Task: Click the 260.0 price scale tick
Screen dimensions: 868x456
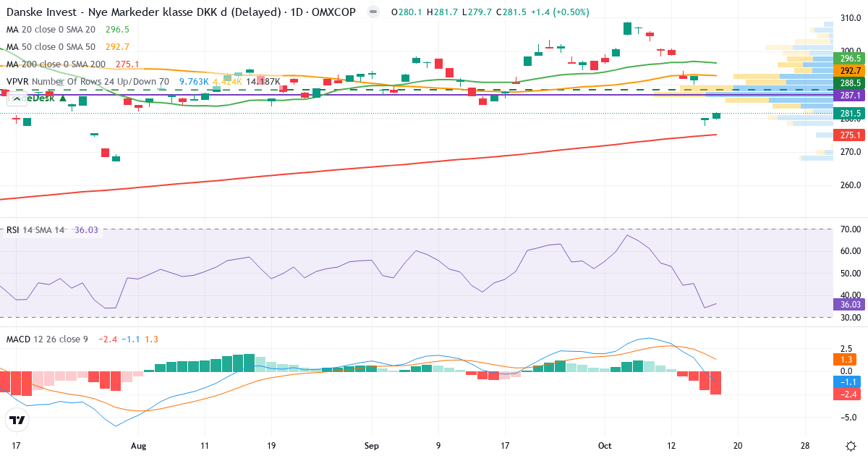Action: 850,185
